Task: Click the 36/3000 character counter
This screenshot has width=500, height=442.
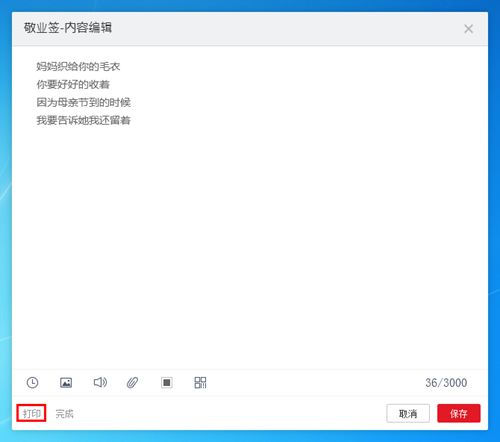Action: [446, 383]
